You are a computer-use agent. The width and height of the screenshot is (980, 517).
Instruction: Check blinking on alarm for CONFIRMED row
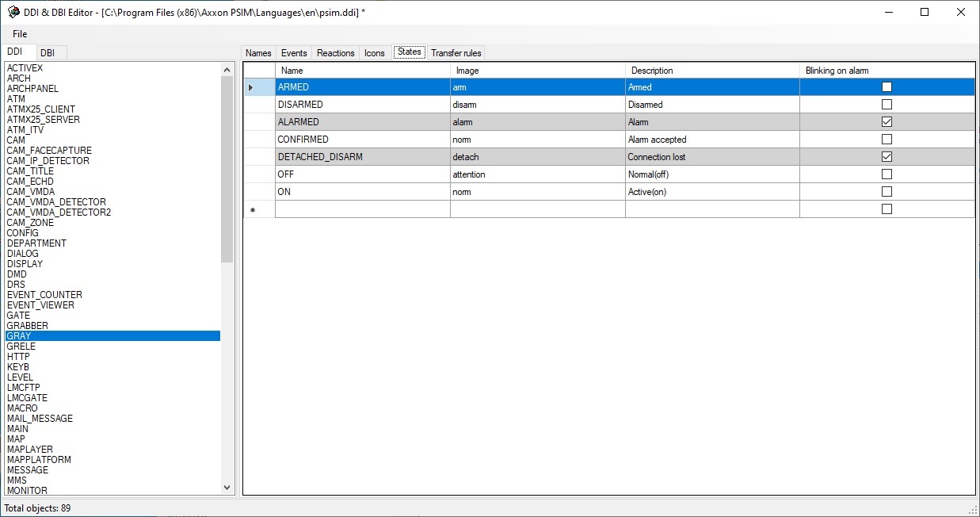click(887, 140)
